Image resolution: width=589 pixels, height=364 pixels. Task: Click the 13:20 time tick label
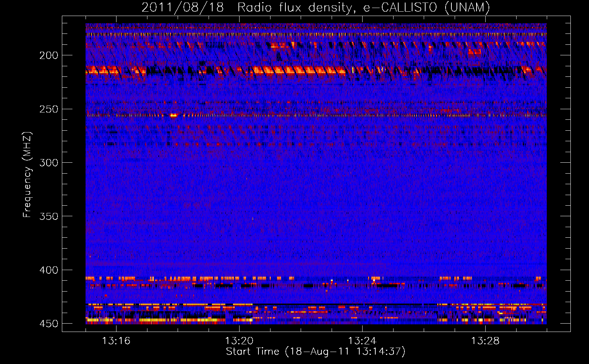[x=239, y=341]
